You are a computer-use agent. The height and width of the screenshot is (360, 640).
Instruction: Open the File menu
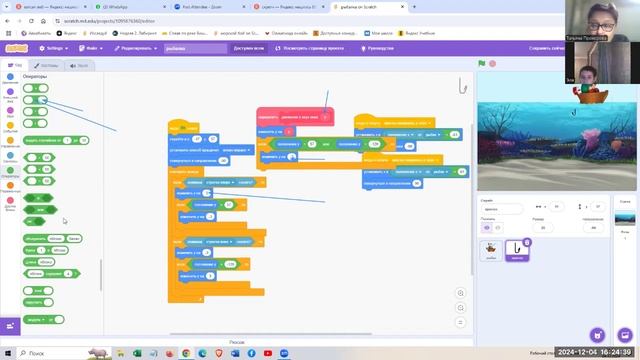tap(91, 48)
